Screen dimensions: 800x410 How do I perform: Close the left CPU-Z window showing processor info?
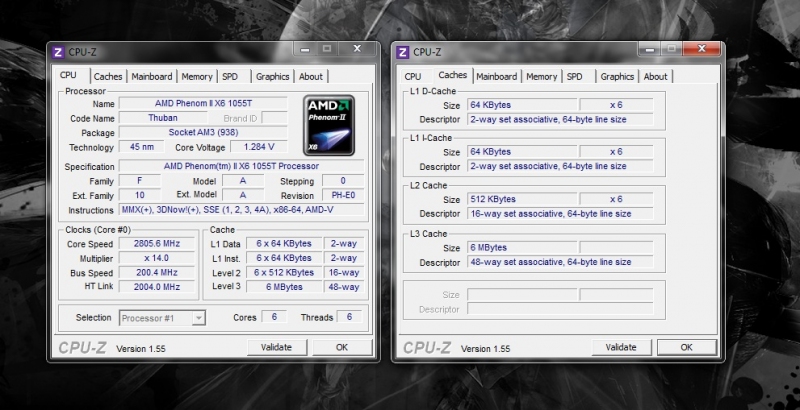point(353,48)
